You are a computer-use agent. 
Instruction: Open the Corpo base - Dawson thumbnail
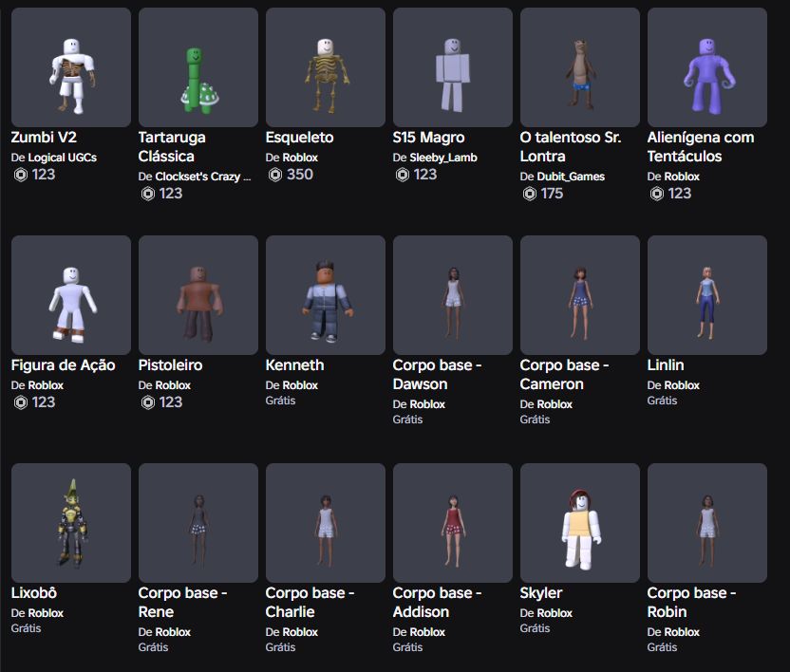[452, 294]
